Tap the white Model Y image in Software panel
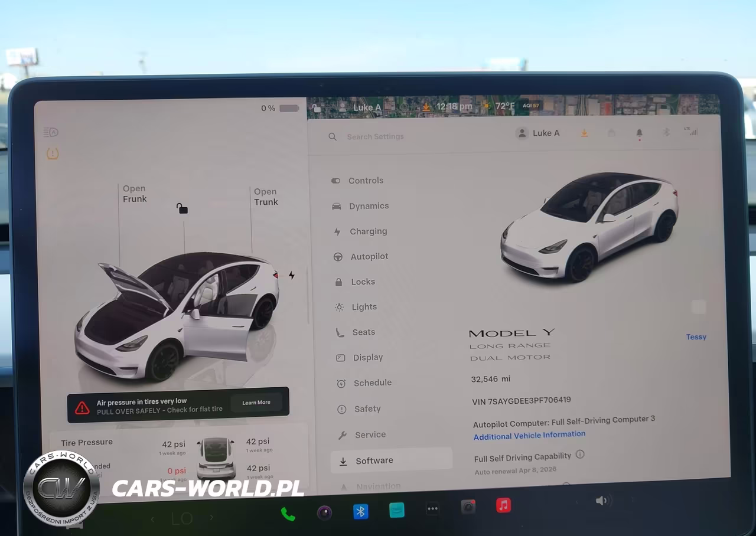 pyautogui.click(x=589, y=227)
